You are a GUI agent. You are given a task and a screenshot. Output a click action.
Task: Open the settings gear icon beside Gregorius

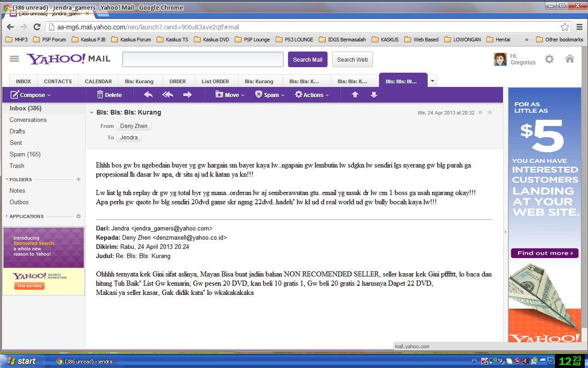pos(549,59)
